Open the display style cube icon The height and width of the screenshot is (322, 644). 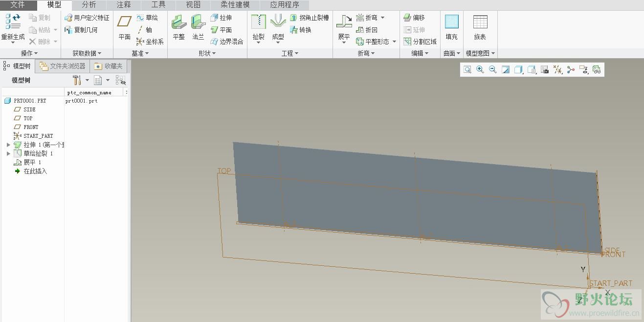pyautogui.click(x=519, y=70)
